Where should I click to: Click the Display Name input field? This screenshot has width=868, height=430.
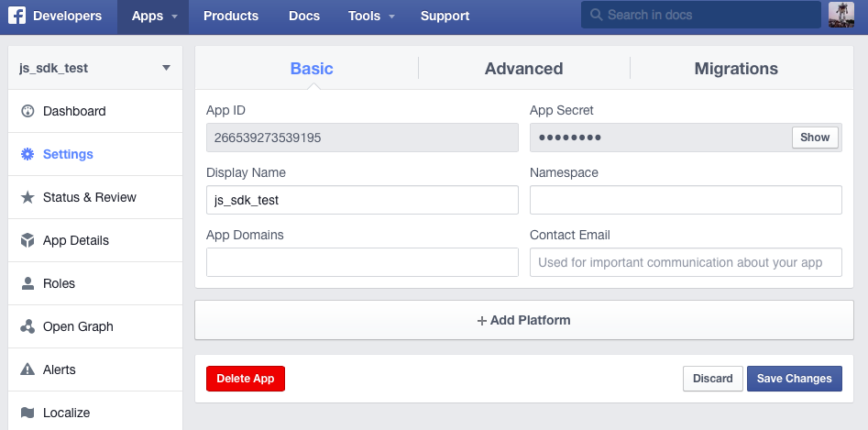[x=362, y=200]
